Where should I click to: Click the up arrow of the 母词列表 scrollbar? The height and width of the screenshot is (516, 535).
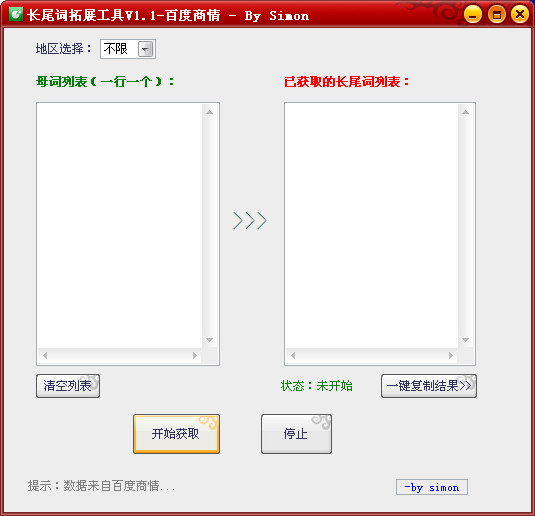[x=209, y=112]
